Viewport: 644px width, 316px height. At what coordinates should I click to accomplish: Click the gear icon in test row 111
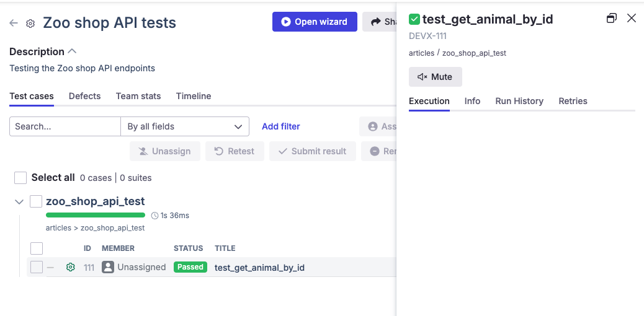pos(71,267)
